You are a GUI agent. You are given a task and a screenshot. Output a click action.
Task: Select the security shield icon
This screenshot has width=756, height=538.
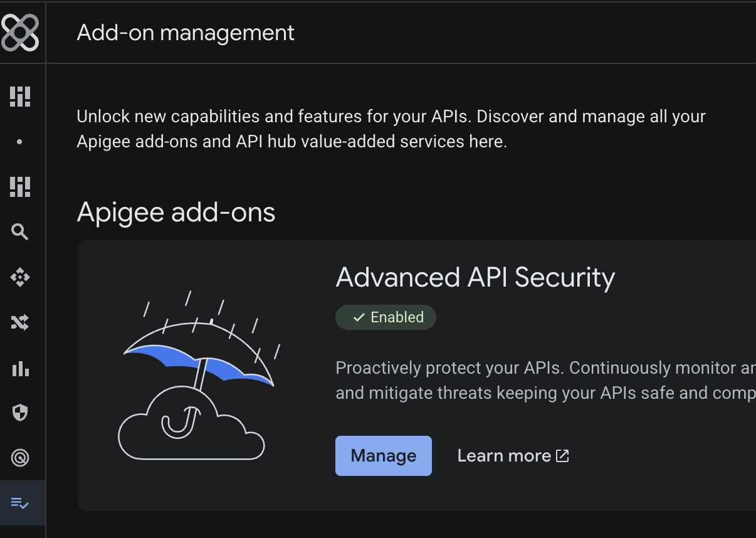pyautogui.click(x=19, y=413)
